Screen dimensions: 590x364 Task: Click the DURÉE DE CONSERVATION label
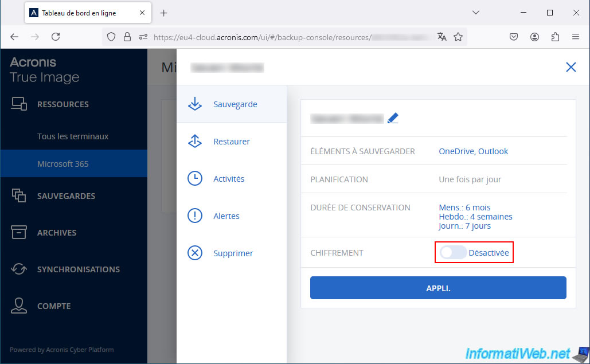click(360, 208)
